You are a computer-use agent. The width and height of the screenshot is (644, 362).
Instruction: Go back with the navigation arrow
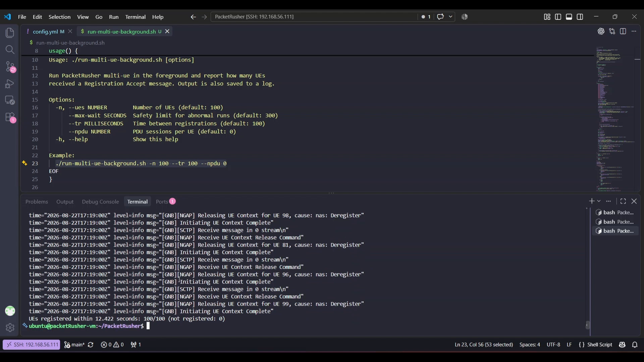tap(193, 17)
